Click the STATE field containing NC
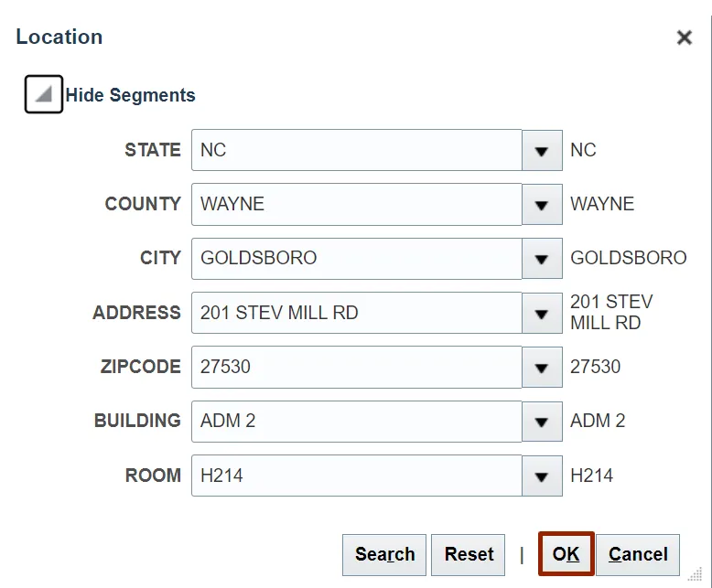 [x=356, y=150]
